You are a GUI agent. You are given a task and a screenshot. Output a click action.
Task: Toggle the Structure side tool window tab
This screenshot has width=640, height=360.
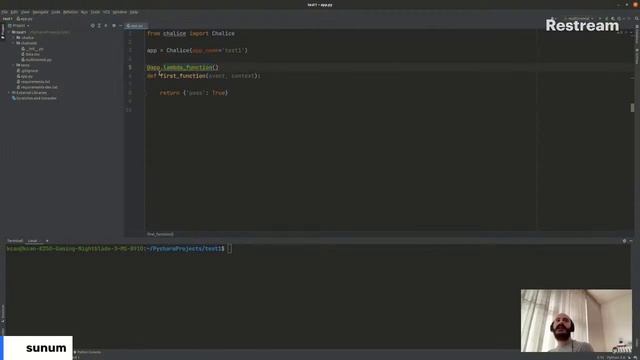[2, 312]
